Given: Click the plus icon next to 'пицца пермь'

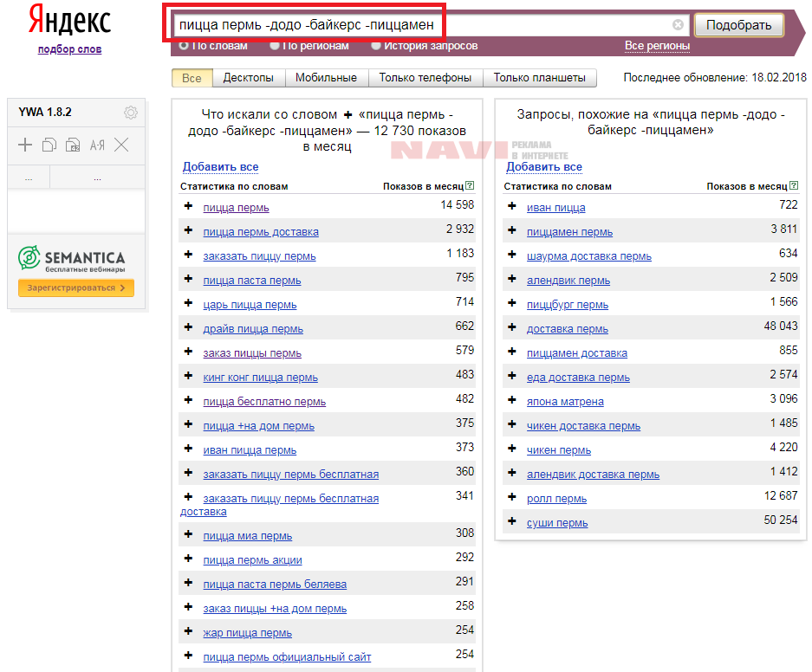Looking at the screenshot, I should coord(189,206).
